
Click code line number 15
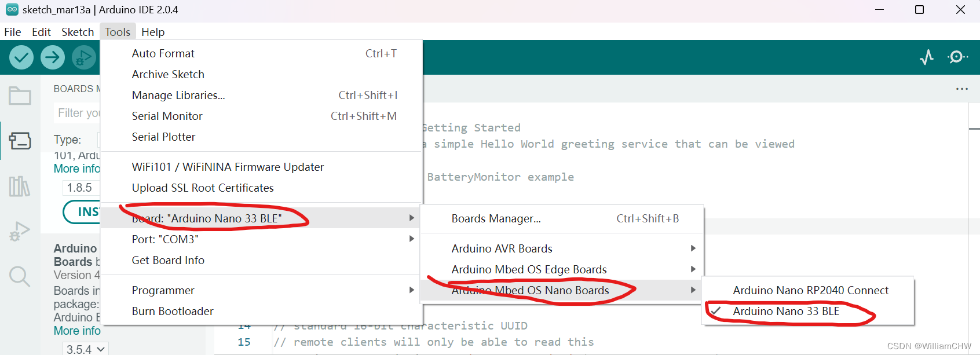click(x=244, y=342)
